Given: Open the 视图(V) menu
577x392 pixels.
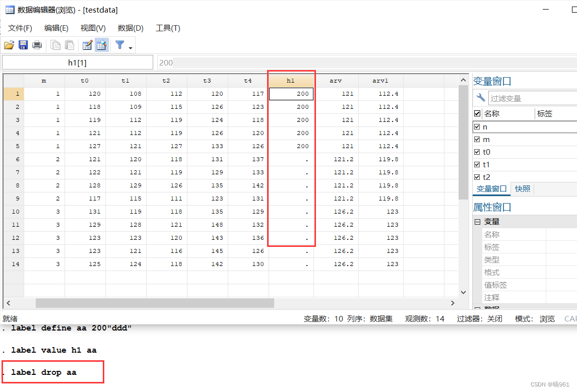Looking at the screenshot, I should [93, 28].
